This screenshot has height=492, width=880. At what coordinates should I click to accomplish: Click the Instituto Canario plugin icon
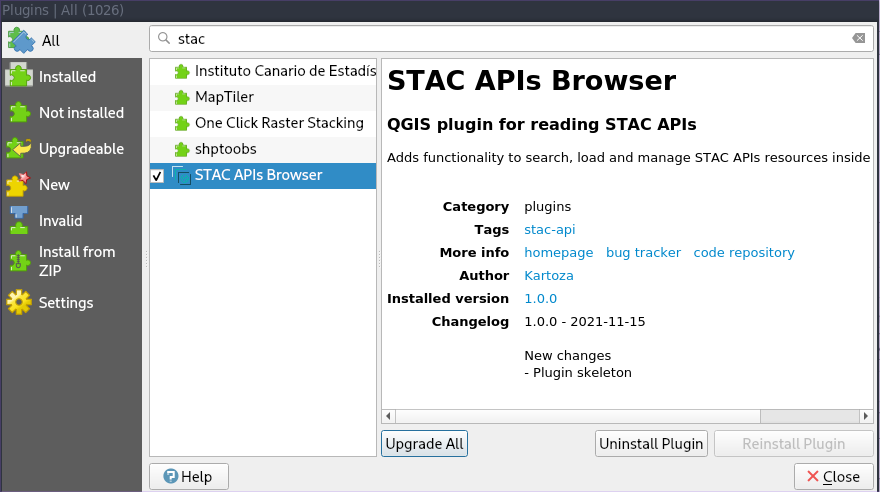[181, 71]
